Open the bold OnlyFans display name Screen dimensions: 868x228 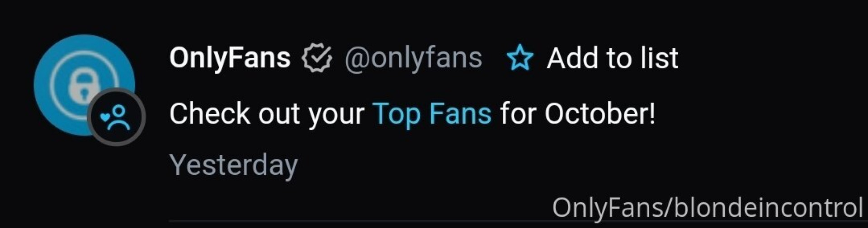(230, 58)
